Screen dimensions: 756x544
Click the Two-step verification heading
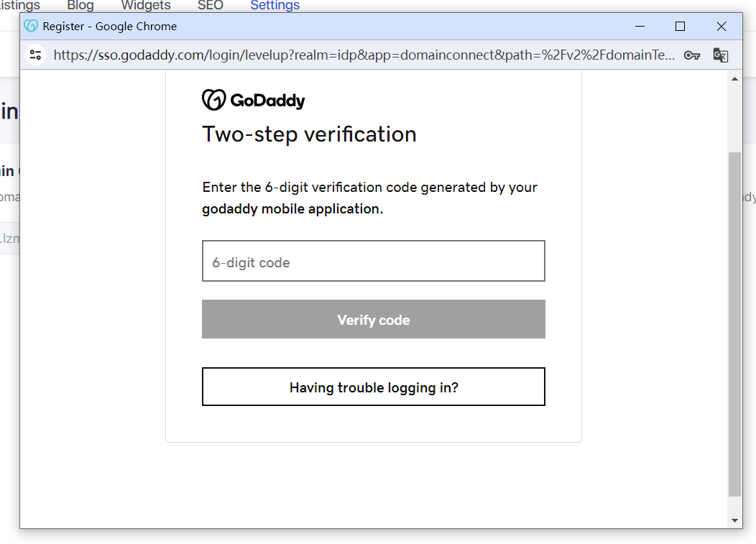(309, 134)
